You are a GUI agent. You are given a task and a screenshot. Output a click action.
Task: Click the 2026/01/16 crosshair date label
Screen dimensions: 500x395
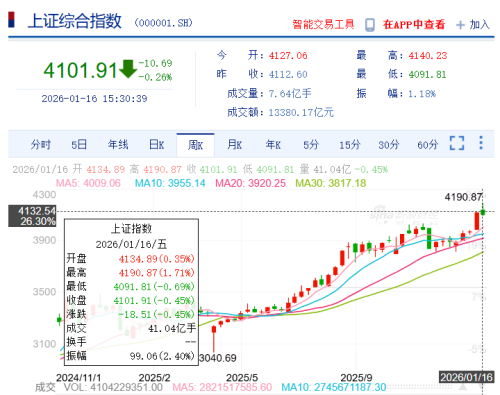pos(466,377)
